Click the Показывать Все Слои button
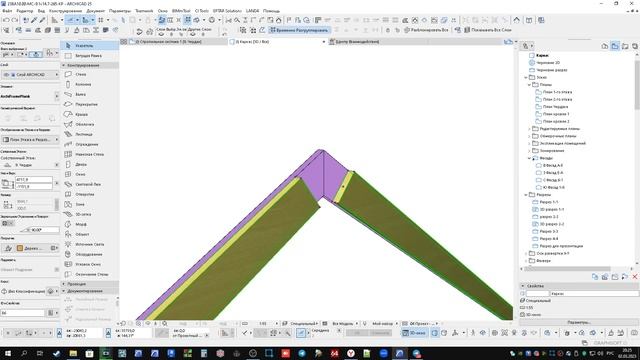Viewport: 640px width, 360px height. (x=488, y=30)
